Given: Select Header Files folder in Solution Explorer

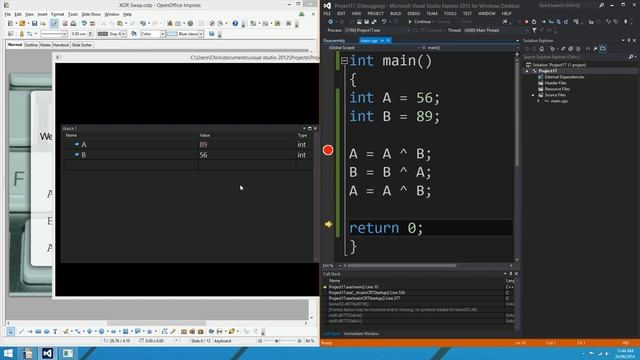Looking at the screenshot, I should click(x=555, y=83).
